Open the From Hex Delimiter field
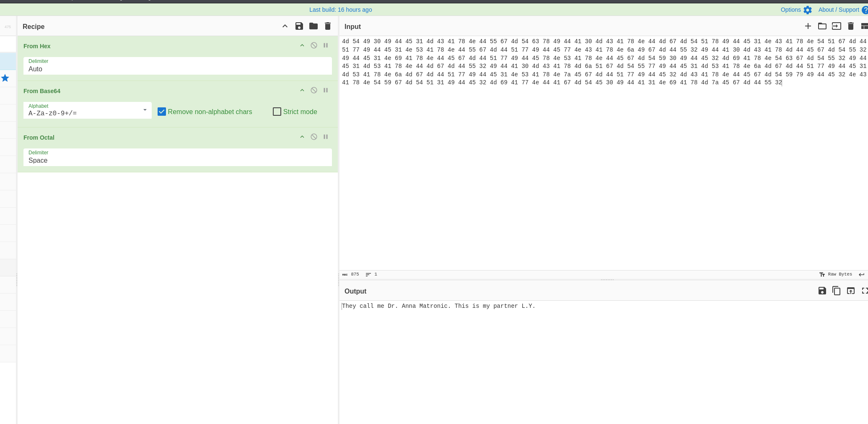The width and height of the screenshot is (868, 424). click(x=178, y=66)
